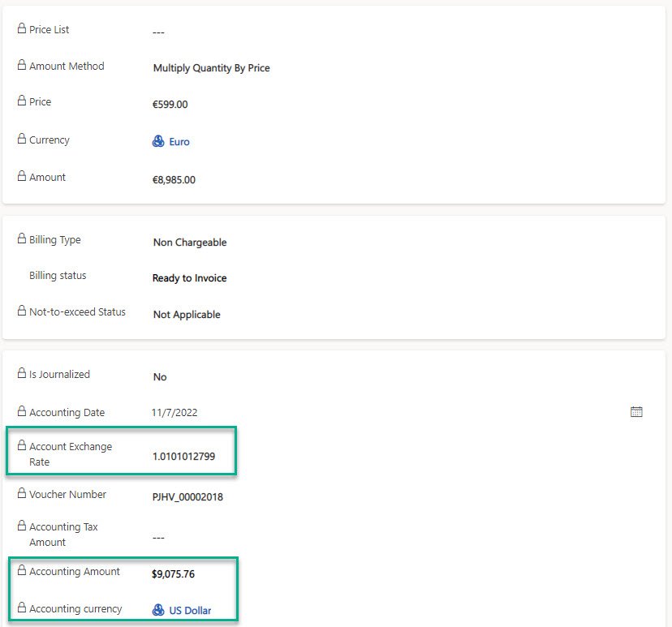The height and width of the screenshot is (627, 672).
Task: Click the lock icon next to Price List
Action: coord(22,29)
